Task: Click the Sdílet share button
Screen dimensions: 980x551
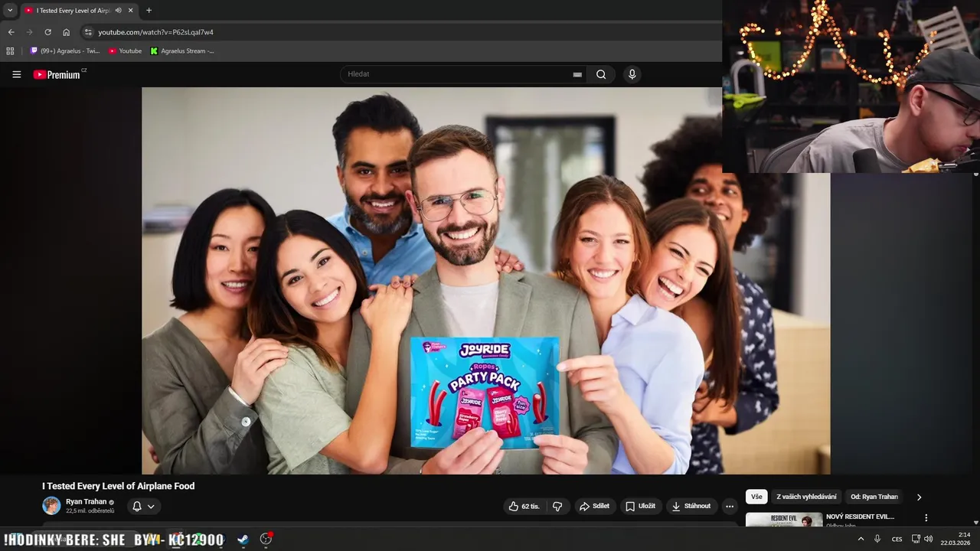Action: pos(595,506)
